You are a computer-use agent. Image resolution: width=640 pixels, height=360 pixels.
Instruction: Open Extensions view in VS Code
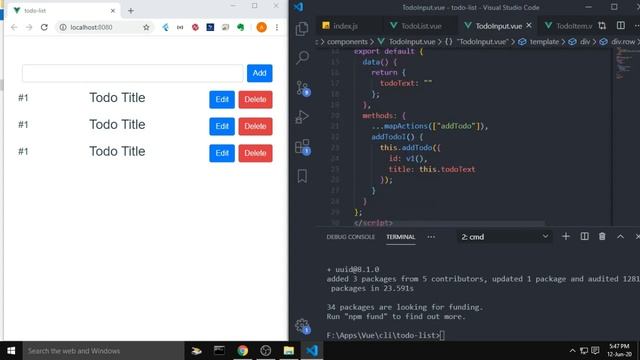[303, 147]
